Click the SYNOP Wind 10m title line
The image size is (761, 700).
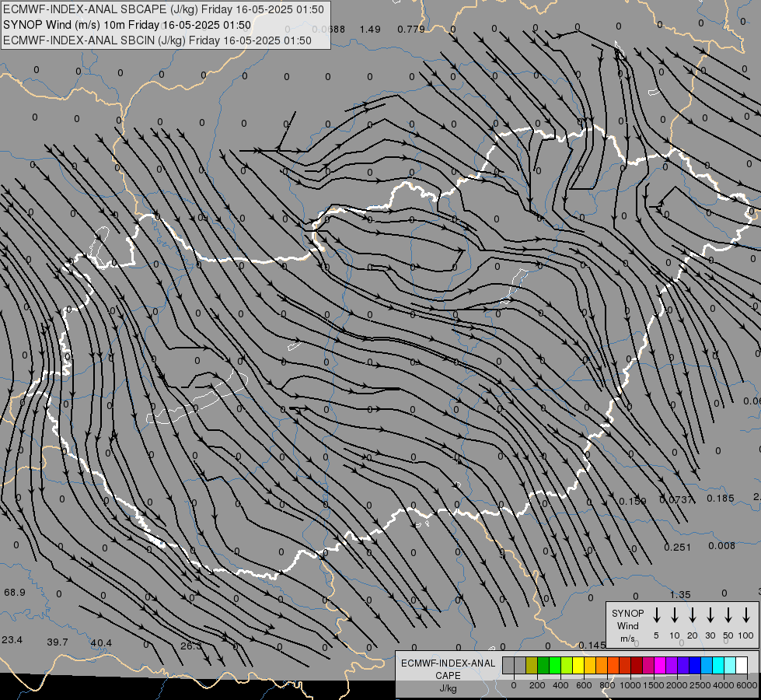(127, 25)
